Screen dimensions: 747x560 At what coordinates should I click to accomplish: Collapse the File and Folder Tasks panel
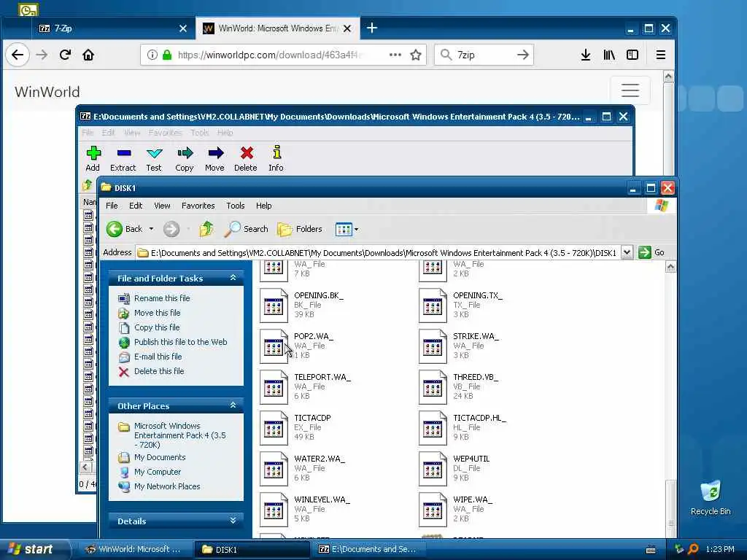click(x=233, y=278)
